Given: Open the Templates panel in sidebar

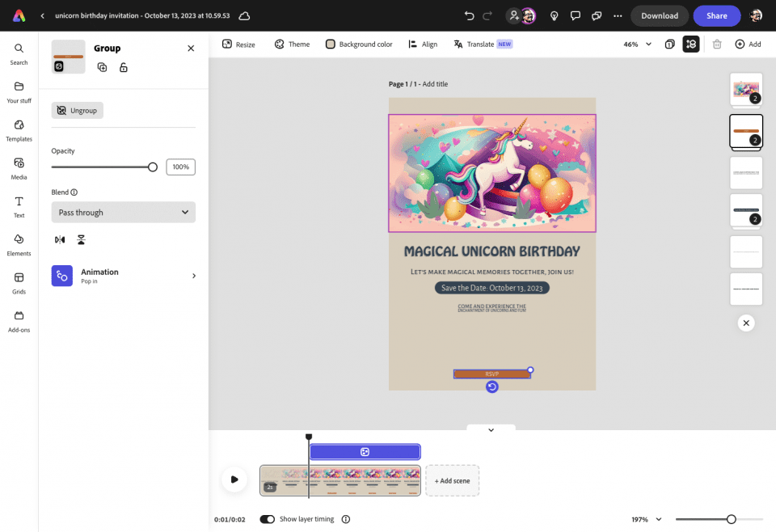Looking at the screenshot, I should pyautogui.click(x=19, y=129).
